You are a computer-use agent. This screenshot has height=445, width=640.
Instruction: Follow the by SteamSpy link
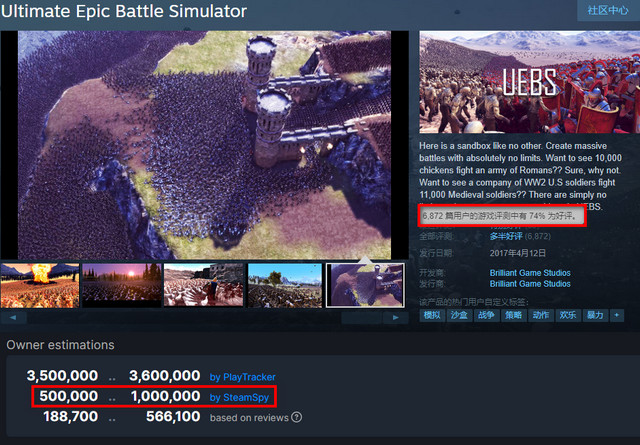(x=238, y=397)
